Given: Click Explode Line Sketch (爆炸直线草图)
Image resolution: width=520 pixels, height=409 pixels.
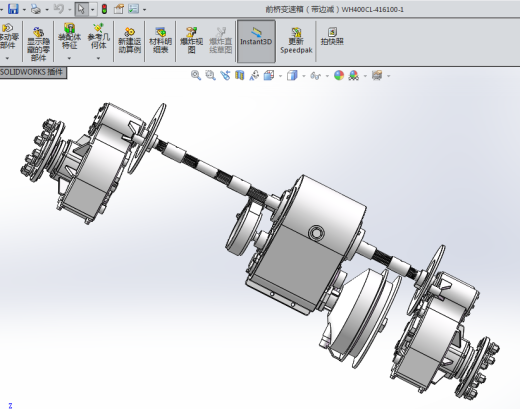Looking at the screenshot, I should pyautogui.click(x=220, y=41).
